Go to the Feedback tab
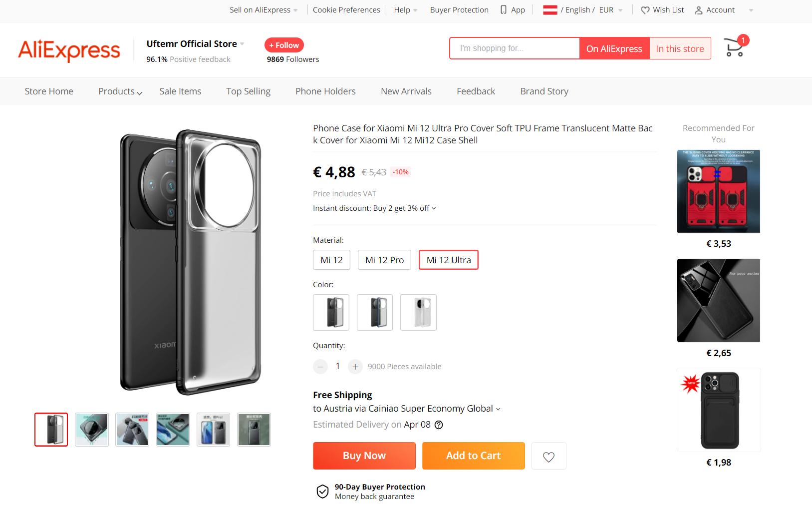The width and height of the screenshot is (812, 520). [x=476, y=91]
